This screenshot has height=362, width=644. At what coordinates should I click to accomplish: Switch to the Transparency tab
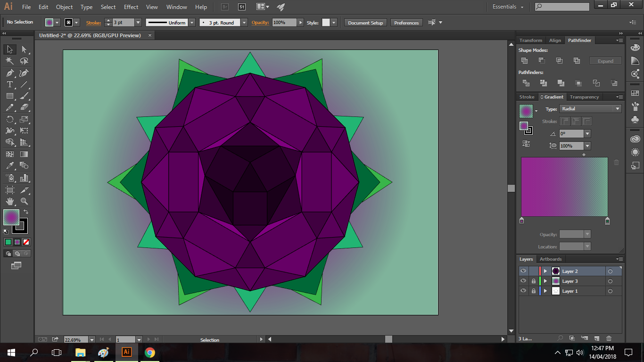click(584, 97)
